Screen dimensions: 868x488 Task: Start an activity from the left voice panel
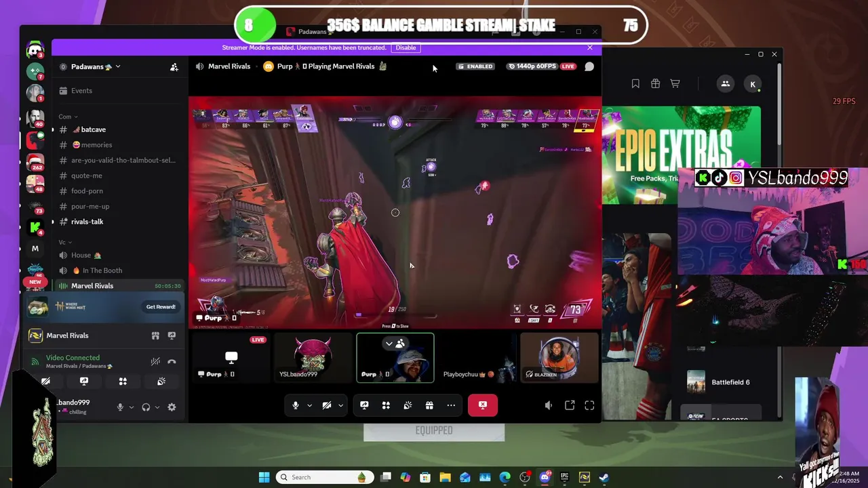pyautogui.click(x=123, y=382)
